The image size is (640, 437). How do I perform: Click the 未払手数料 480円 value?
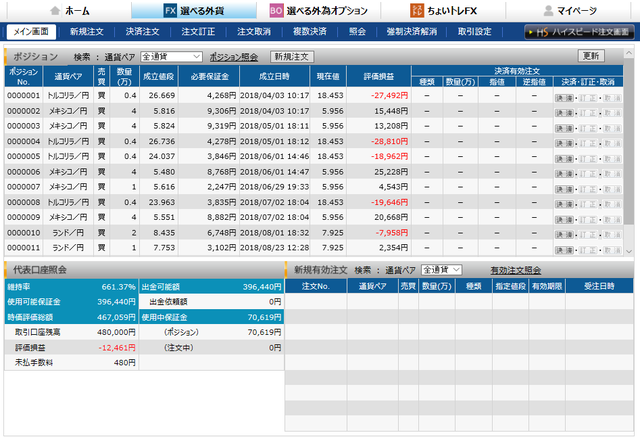124,362
